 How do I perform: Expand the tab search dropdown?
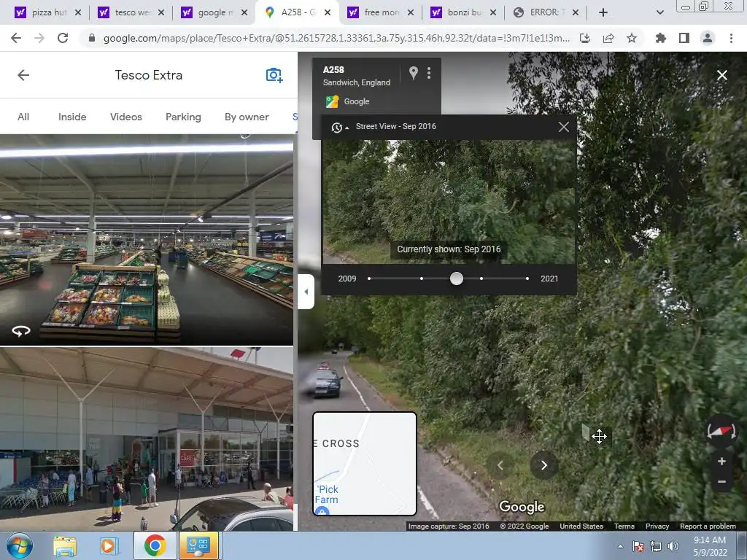tap(659, 12)
